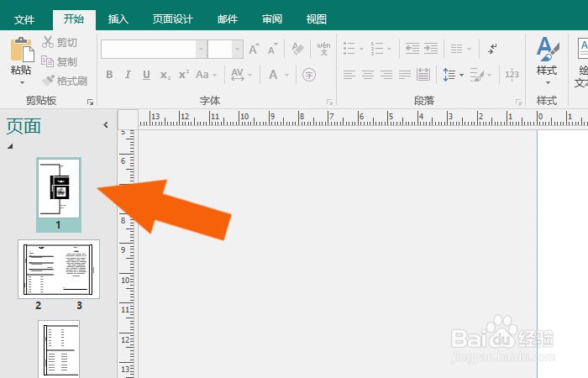Screen dimensions: 588x378
Task: Switch to the Page Design (页面设计) tab
Action: coord(172,19)
